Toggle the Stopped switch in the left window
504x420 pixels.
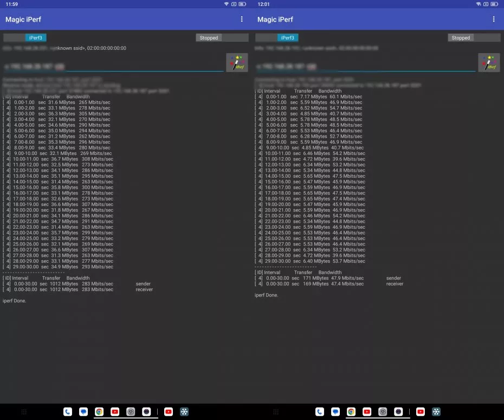(222, 38)
